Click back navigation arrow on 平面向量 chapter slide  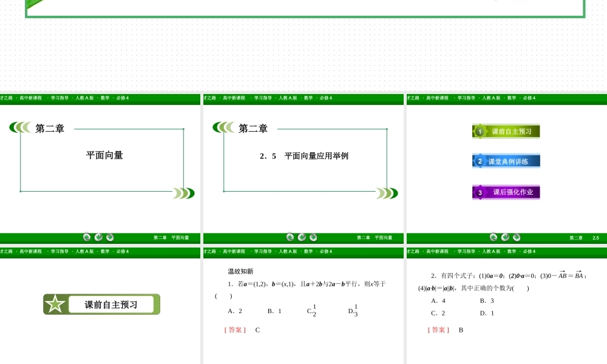pos(87,237)
